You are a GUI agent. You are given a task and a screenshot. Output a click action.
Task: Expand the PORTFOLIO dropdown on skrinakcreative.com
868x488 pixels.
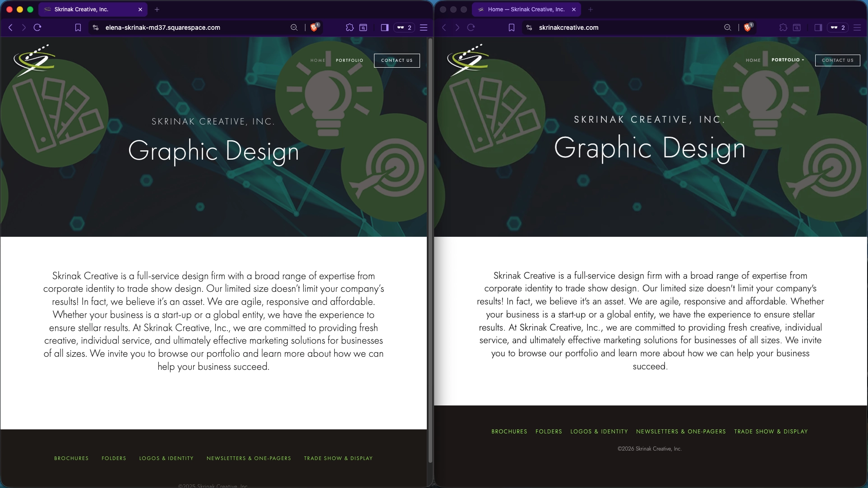787,60
